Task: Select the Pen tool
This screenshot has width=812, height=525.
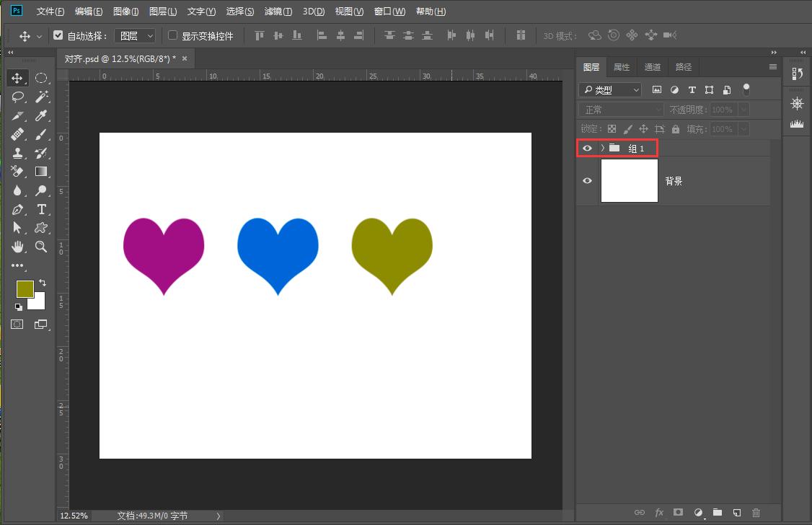Action: (x=17, y=209)
